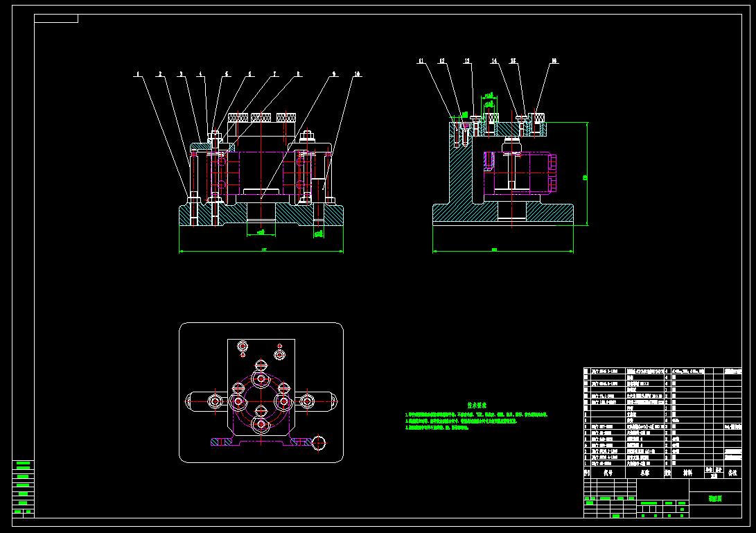The height and width of the screenshot is (533, 756).
Task: Select part balloon number 4
Action: point(201,74)
